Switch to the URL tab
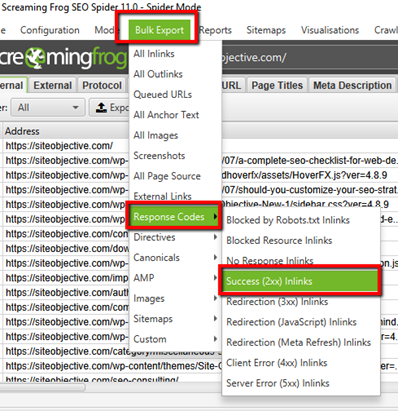This screenshot has height=411, width=398. pyautogui.click(x=232, y=85)
